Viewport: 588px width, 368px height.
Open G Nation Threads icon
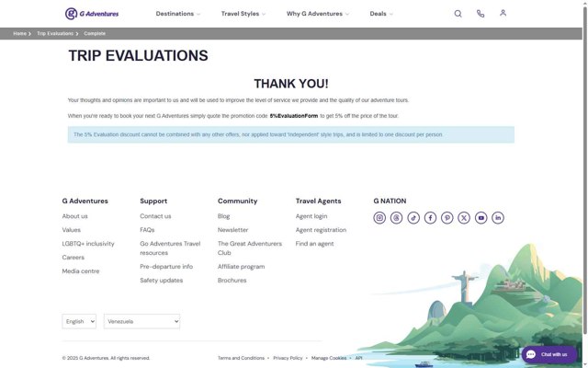pyautogui.click(x=396, y=218)
